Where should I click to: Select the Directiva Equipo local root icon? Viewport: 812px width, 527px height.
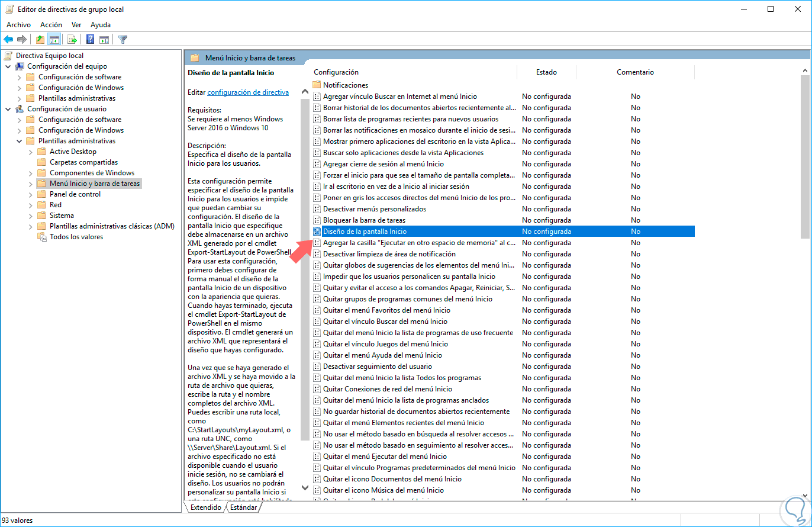8,56
